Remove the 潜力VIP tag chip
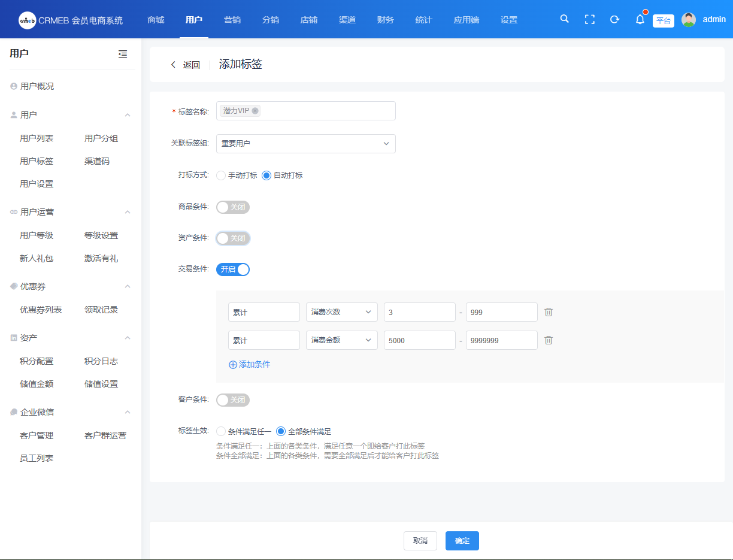The width and height of the screenshot is (733, 560). click(x=255, y=111)
